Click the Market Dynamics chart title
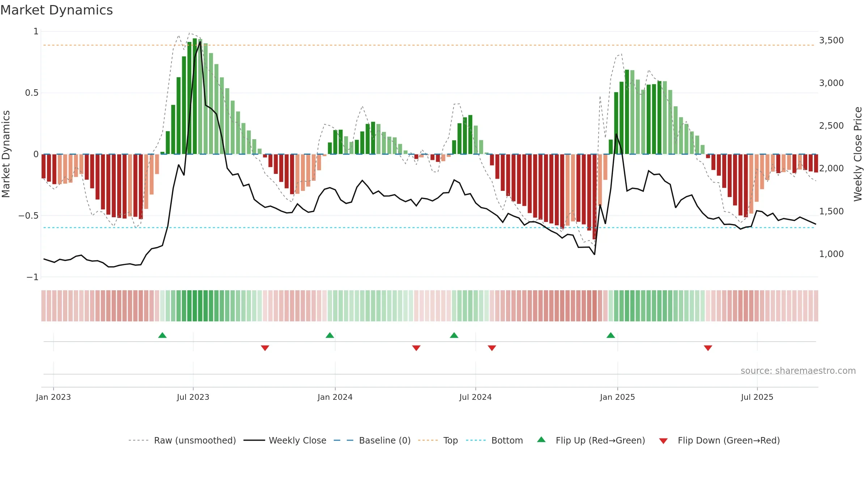The image size is (868, 488). pyautogui.click(x=57, y=10)
